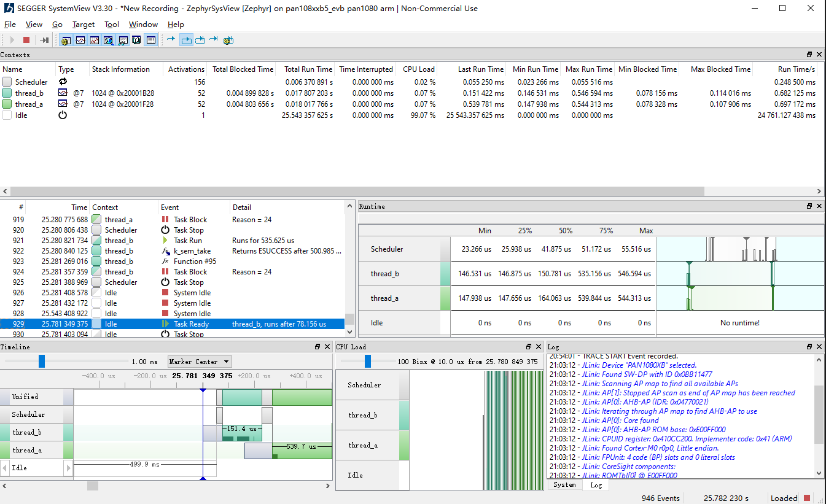Open the View menu
This screenshot has height=504, width=826.
click(34, 25)
